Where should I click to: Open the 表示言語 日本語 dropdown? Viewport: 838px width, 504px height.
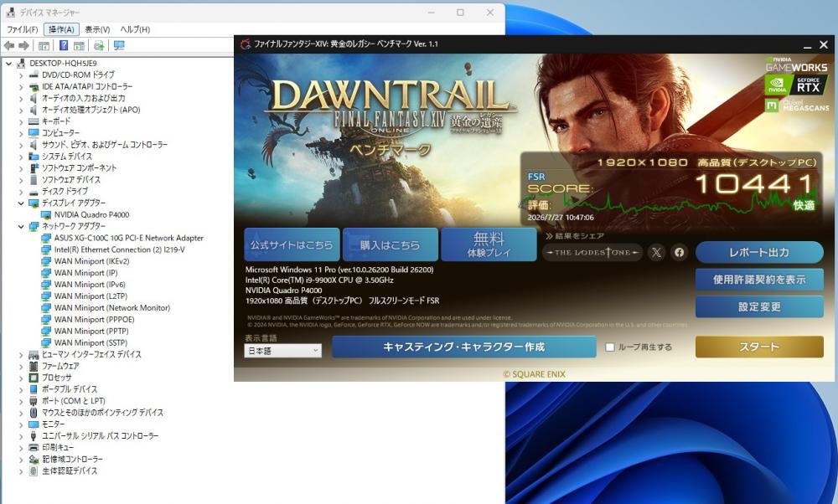click(282, 351)
